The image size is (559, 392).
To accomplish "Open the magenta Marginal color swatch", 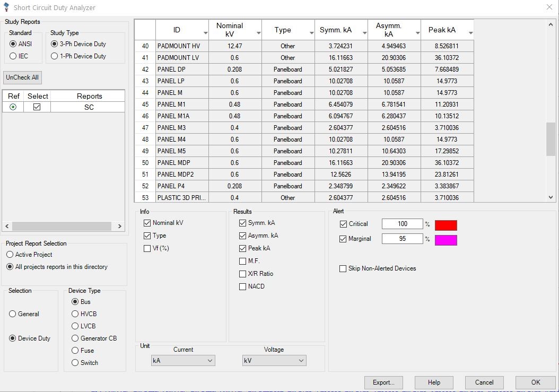I will 446,240.
